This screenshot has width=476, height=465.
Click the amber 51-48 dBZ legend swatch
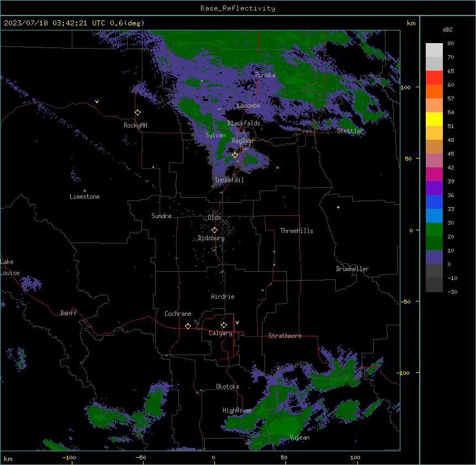[x=434, y=133]
